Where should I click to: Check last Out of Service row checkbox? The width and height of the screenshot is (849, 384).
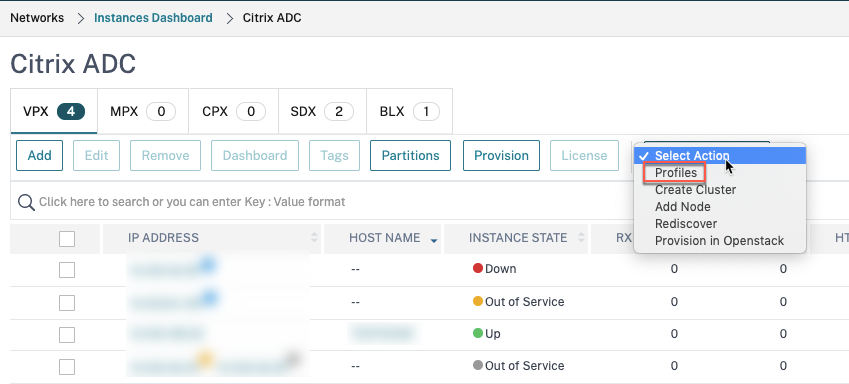pyautogui.click(x=67, y=367)
